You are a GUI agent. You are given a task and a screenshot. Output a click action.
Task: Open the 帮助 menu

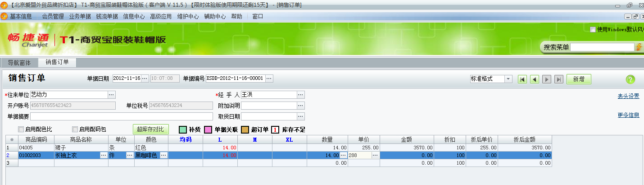click(236, 16)
